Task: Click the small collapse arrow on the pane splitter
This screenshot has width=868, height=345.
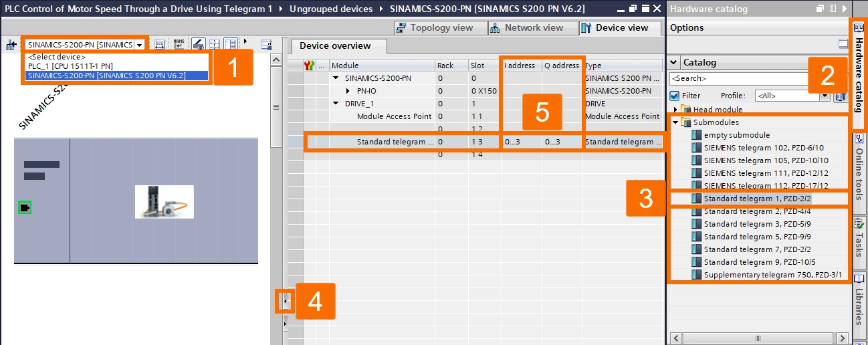Action: click(x=286, y=302)
